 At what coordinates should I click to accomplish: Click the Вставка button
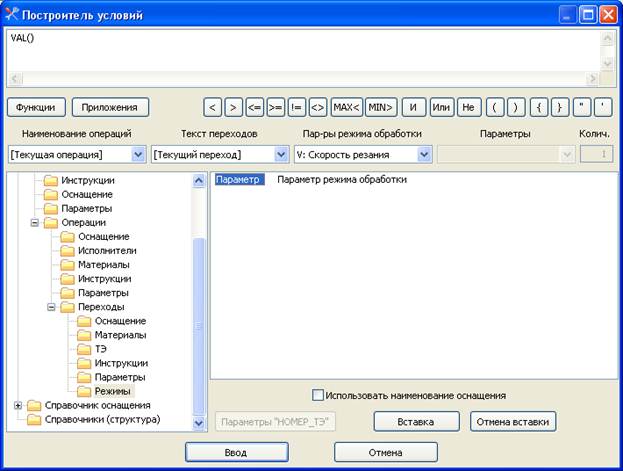[x=416, y=422]
